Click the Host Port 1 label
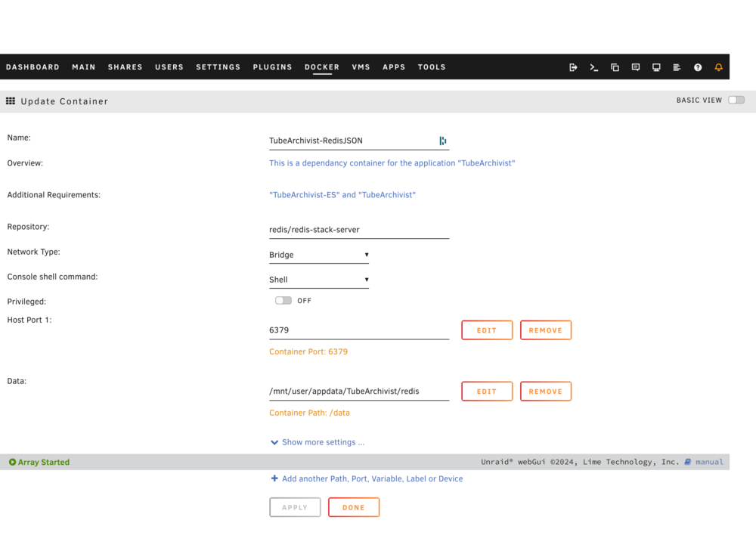The width and height of the screenshot is (756, 548). coord(29,320)
